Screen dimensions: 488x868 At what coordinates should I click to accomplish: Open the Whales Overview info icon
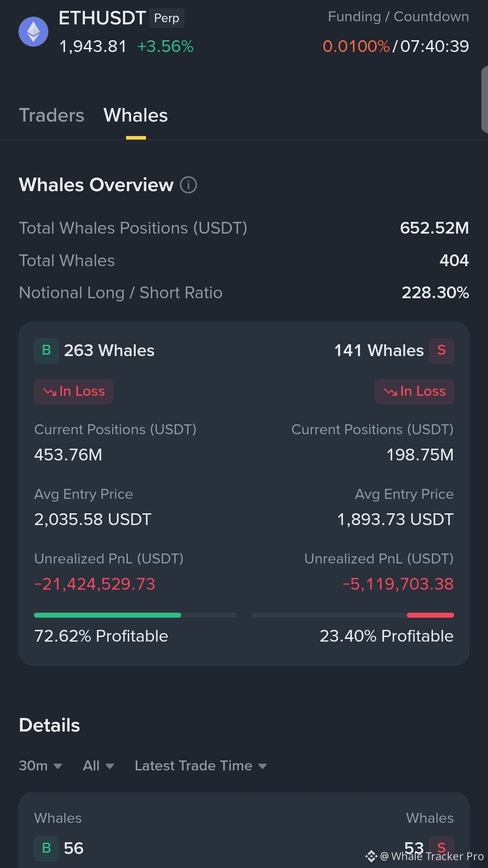pos(188,185)
